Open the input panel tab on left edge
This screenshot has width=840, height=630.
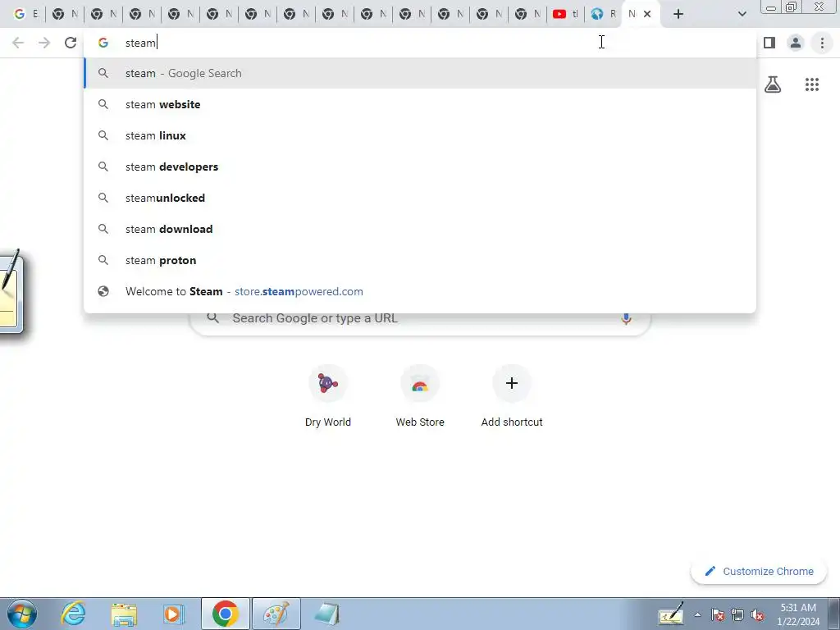[11, 291]
